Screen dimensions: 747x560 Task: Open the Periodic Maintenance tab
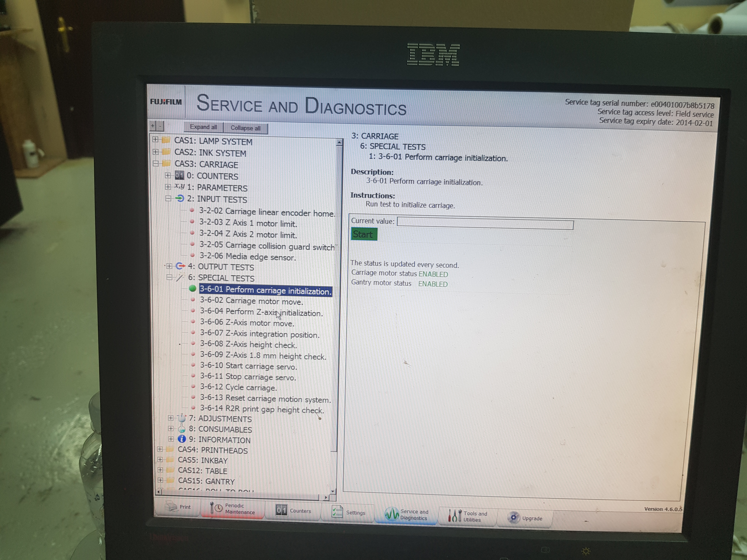pos(233,509)
